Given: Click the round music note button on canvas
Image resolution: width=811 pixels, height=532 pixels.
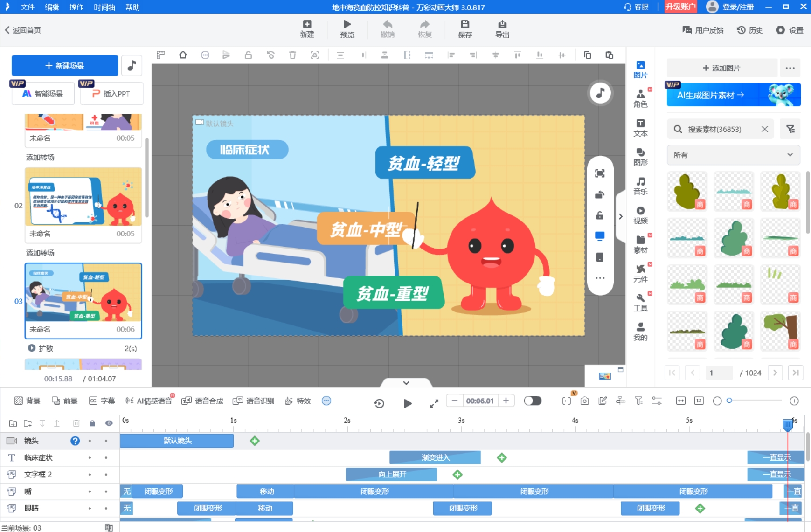Looking at the screenshot, I should tap(600, 93).
